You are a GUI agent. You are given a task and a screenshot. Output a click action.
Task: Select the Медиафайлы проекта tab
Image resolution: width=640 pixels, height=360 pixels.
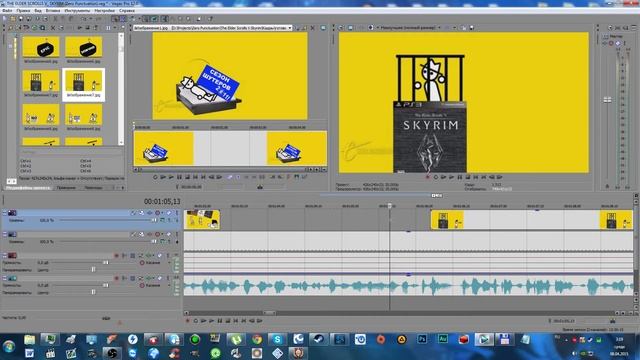[x=28, y=188]
